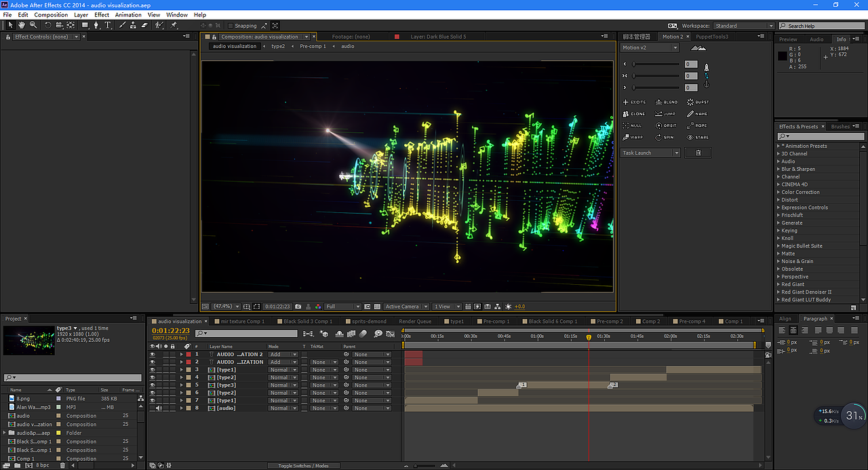868x470 pixels.
Task: Select the Pen tool
Action: [96, 25]
